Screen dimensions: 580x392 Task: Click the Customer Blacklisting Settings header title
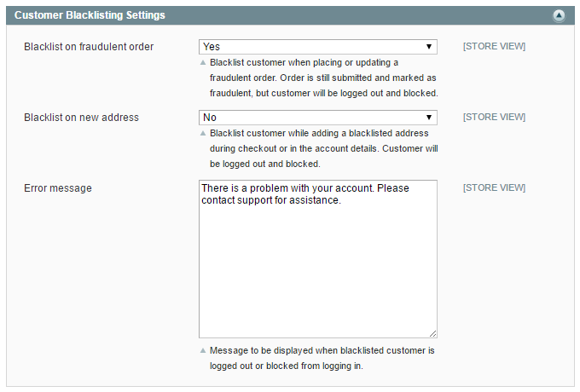90,15
